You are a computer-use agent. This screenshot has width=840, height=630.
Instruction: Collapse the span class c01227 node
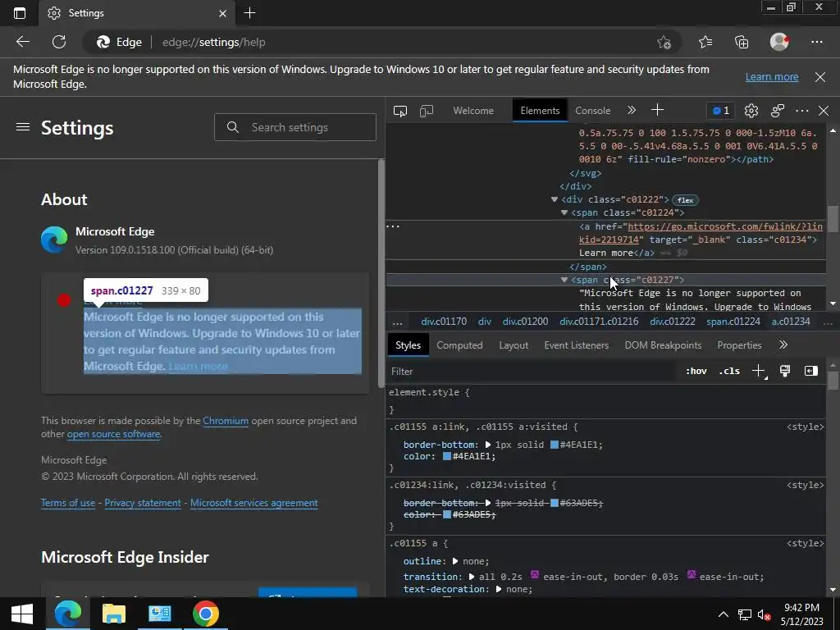pyautogui.click(x=564, y=280)
